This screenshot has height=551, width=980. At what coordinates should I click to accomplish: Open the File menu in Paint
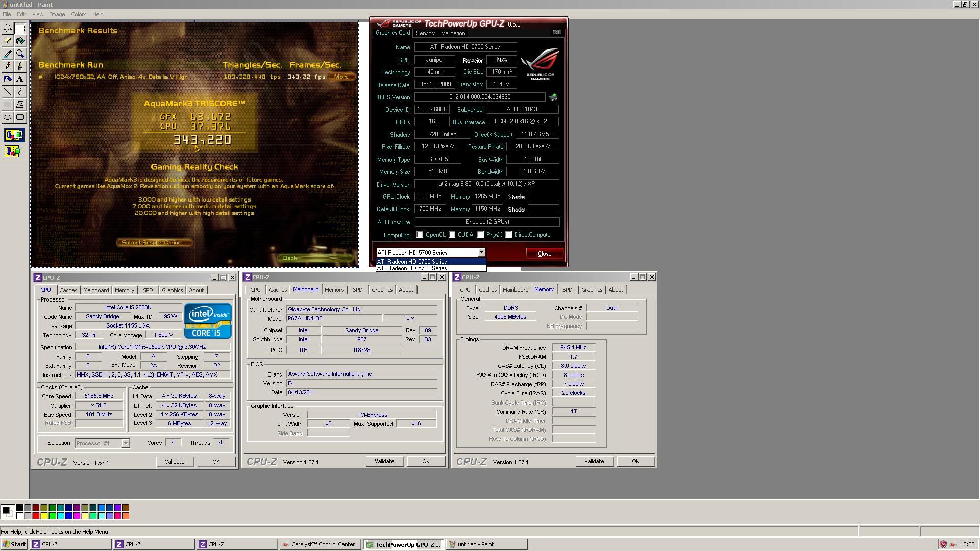tap(7, 14)
